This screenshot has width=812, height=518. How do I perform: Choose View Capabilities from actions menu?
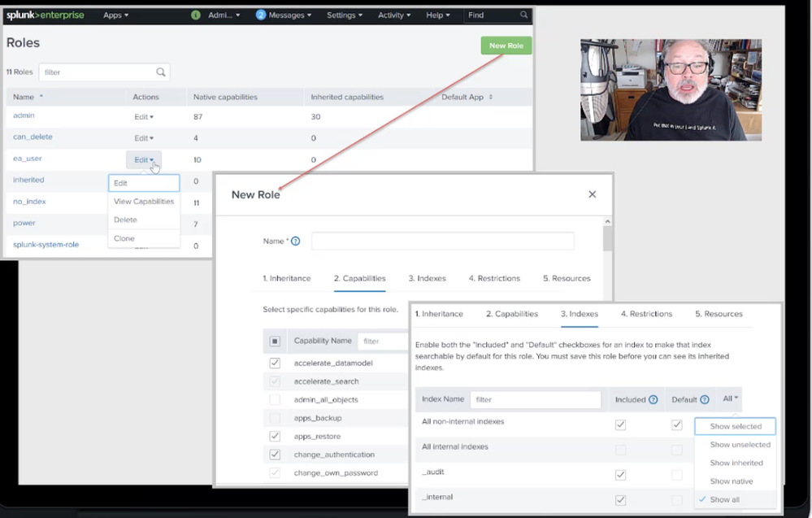[144, 201]
